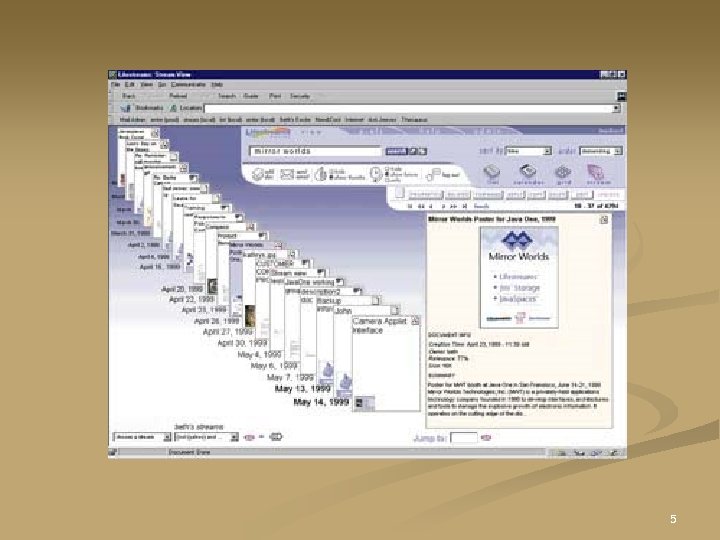Select the JavaOne working document card
Image resolution: width=720 pixels, height=540 pixels.
pos(309,282)
